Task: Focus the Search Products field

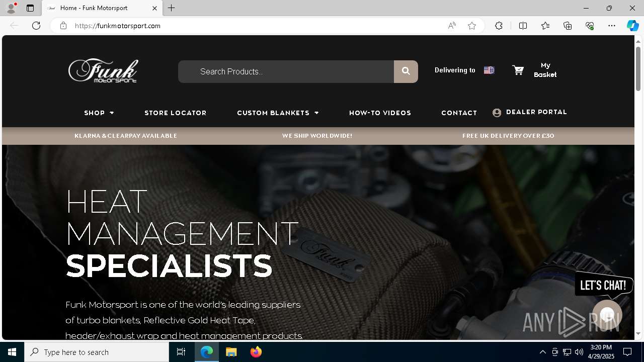Action: pyautogui.click(x=286, y=71)
